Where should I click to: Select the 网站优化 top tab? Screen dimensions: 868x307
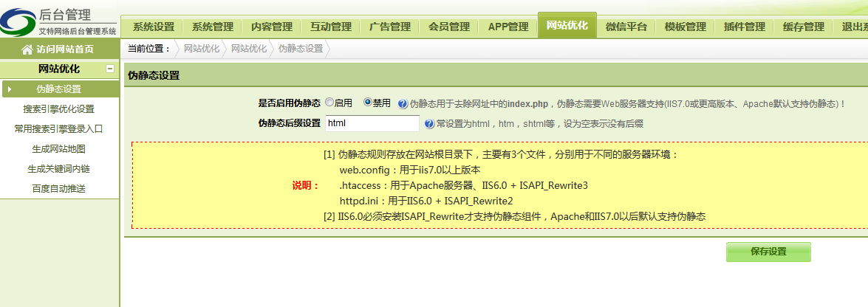click(567, 25)
